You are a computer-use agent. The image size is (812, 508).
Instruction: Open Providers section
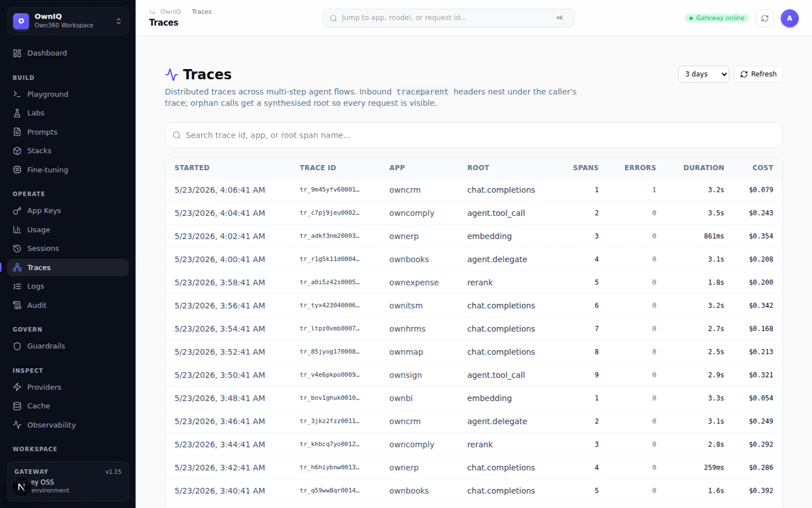point(68,387)
